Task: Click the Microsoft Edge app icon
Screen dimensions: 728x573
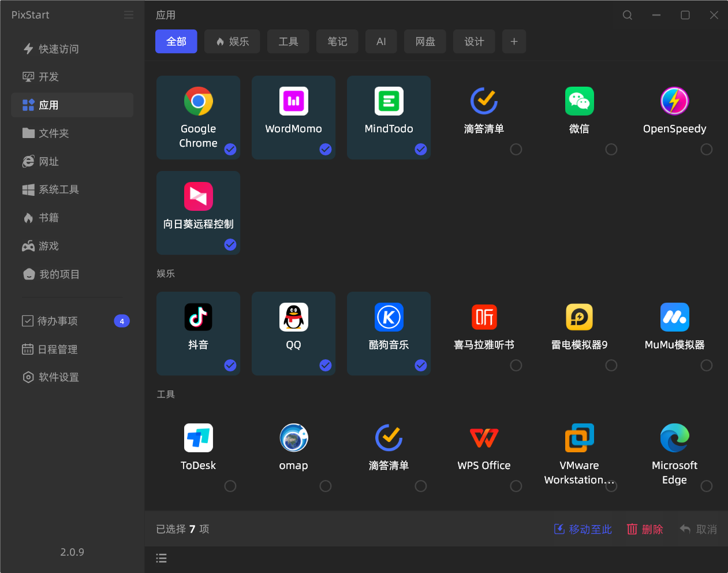Action: coord(674,438)
